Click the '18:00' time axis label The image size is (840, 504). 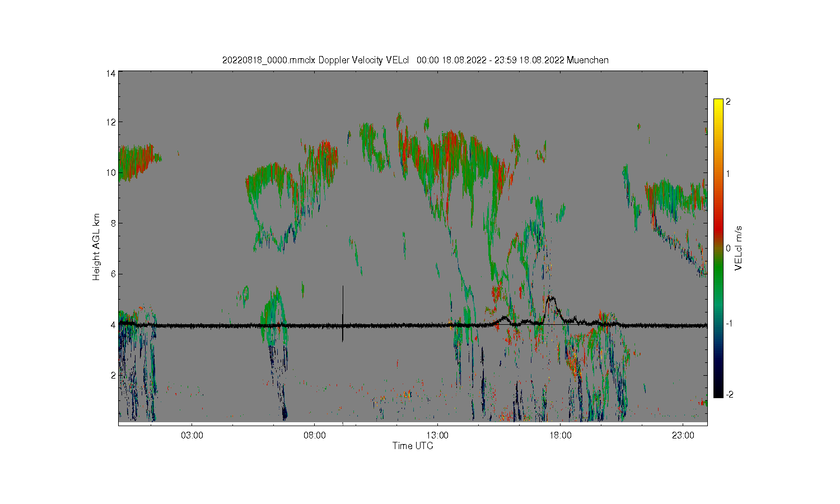[560, 435]
